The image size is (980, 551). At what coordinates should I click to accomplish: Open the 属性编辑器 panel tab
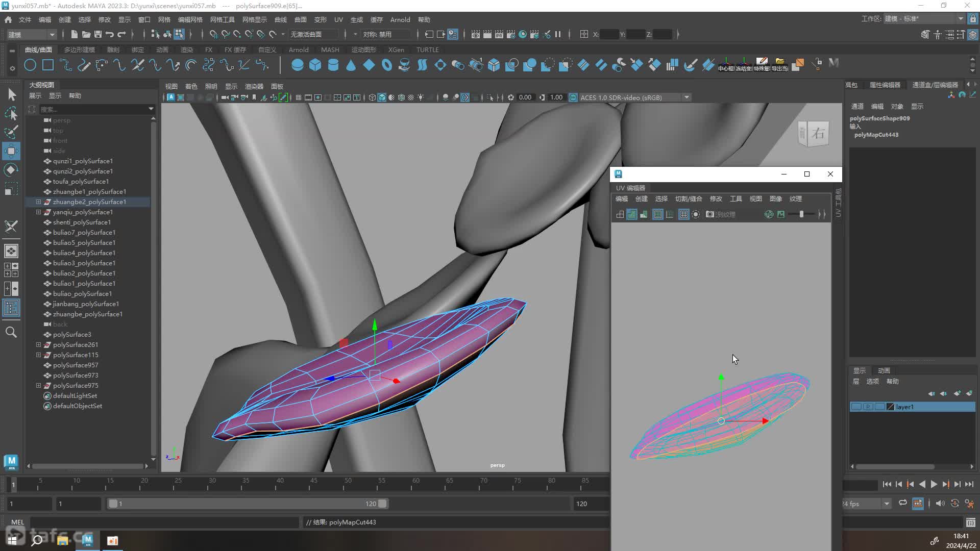pyautogui.click(x=885, y=85)
